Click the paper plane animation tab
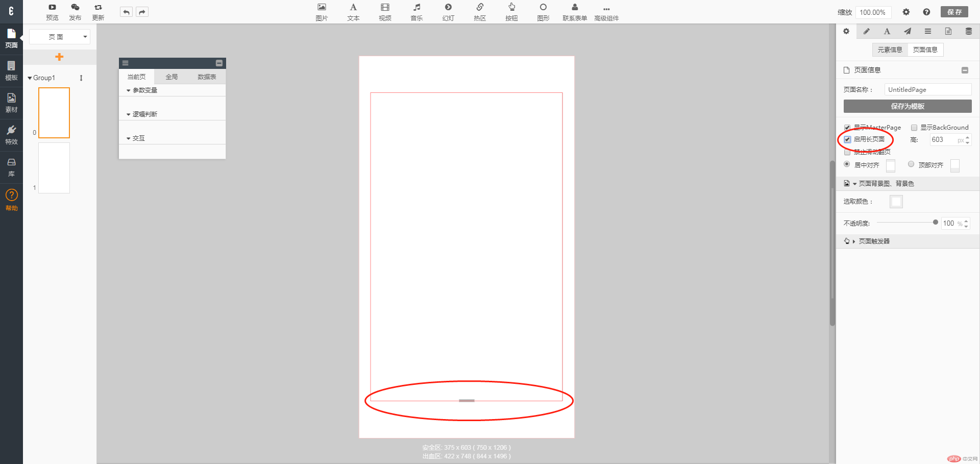This screenshot has height=464, width=980. click(x=907, y=31)
